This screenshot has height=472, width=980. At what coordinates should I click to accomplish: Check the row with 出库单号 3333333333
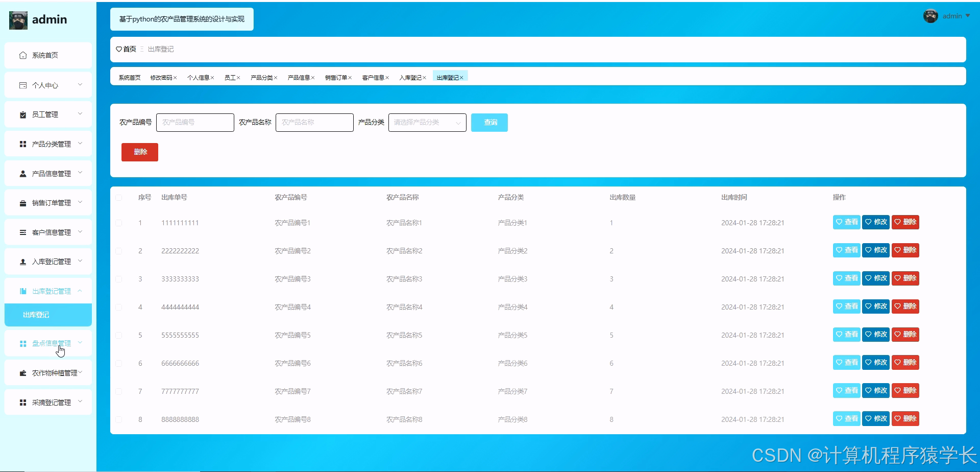(119, 279)
